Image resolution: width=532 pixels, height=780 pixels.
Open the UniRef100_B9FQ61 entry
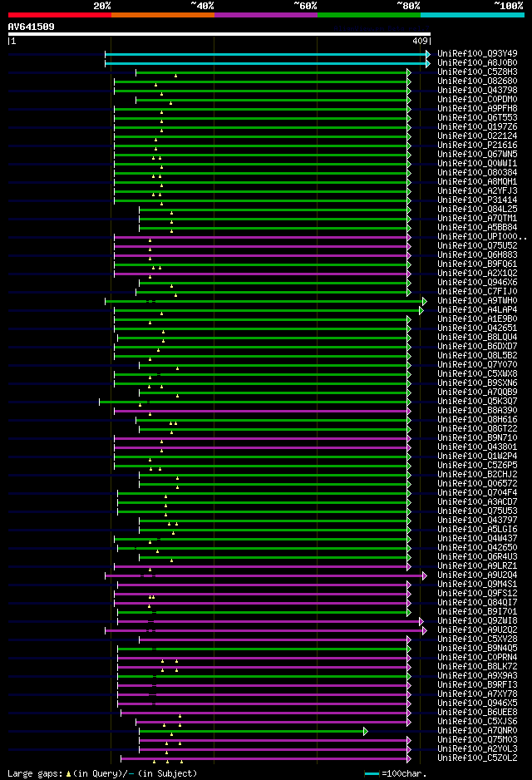click(477, 264)
